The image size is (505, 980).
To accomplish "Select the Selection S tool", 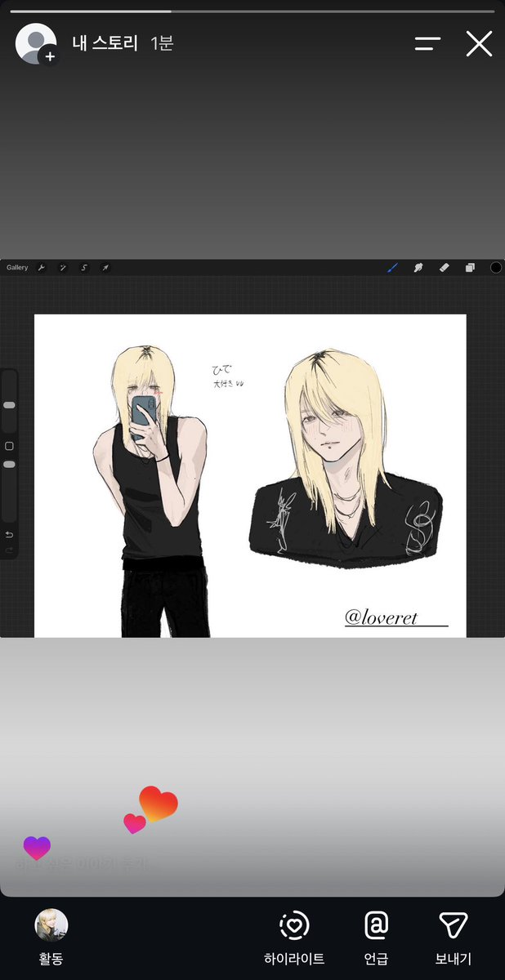I will [x=84, y=268].
